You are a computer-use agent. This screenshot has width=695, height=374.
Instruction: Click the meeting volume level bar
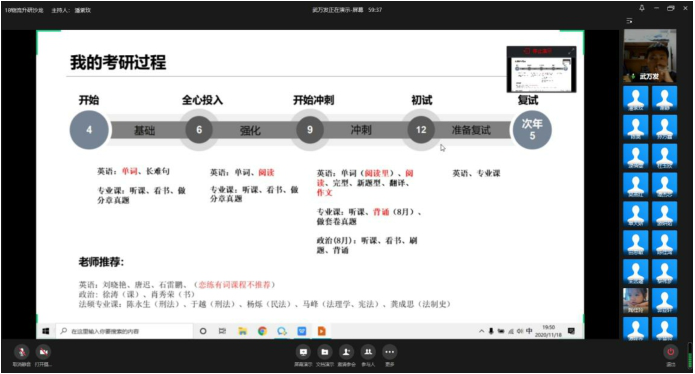coord(690,355)
